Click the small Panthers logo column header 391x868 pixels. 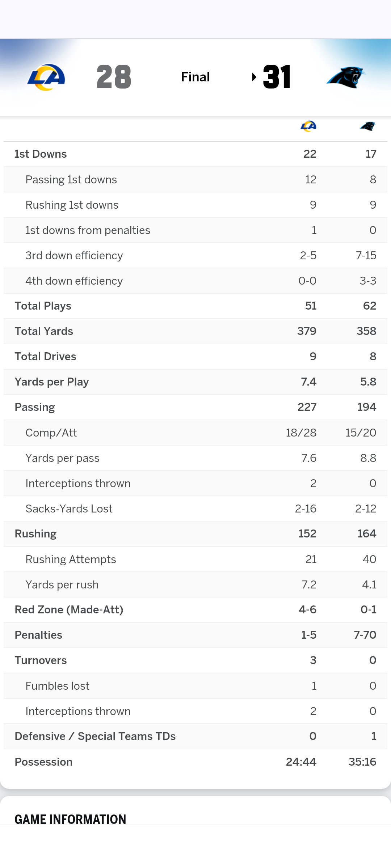tap(367, 126)
